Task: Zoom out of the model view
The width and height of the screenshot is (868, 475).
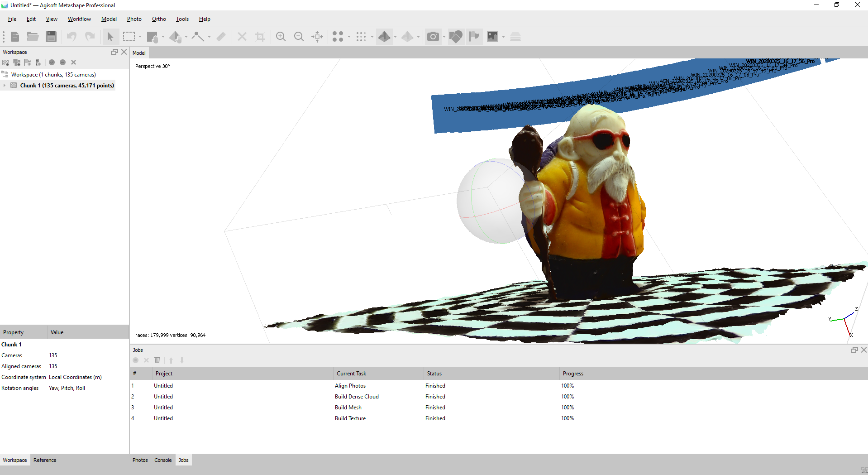Action: (299, 37)
